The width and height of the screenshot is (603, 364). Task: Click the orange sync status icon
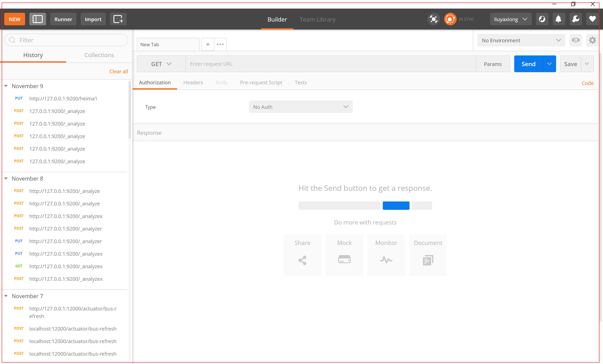[x=450, y=19]
